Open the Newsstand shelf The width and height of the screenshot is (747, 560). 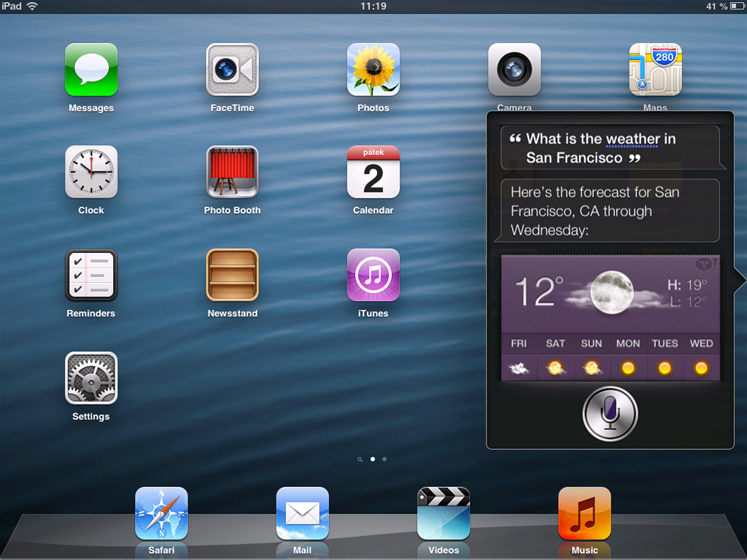point(233,275)
